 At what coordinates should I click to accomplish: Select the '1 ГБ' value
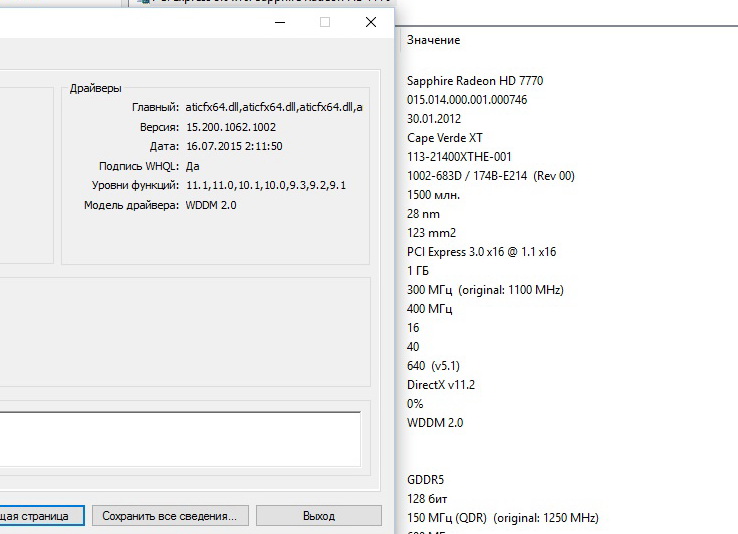coord(418,271)
